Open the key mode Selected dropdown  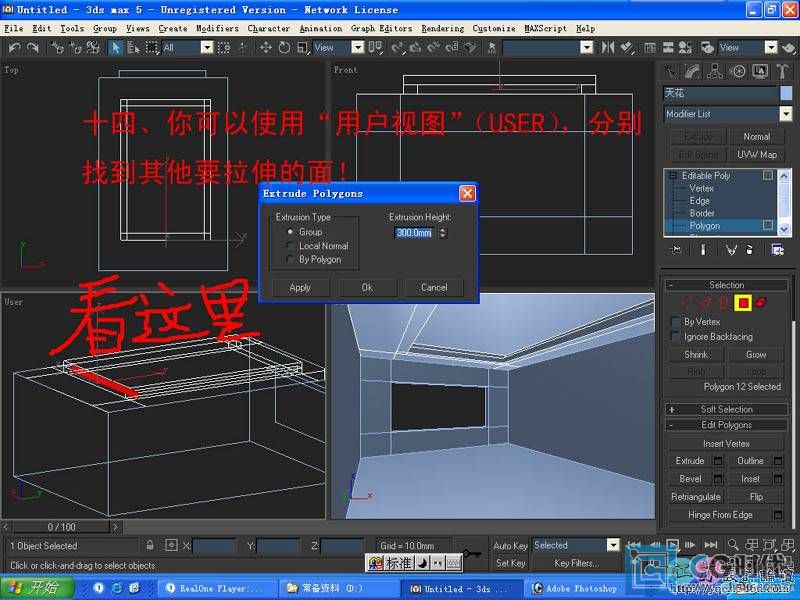(x=613, y=545)
